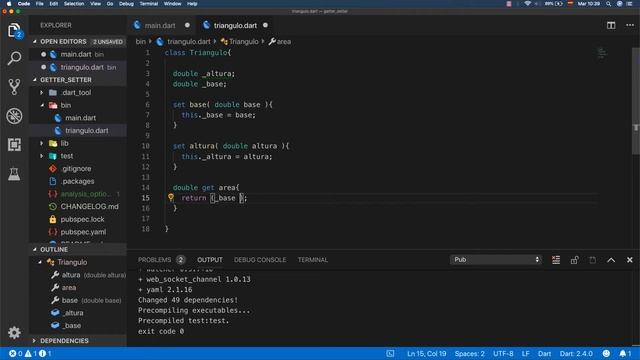Viewport: 640px width, 360px height.
Task: Toggle output scroll lock
Action: (x=574, y=260)
